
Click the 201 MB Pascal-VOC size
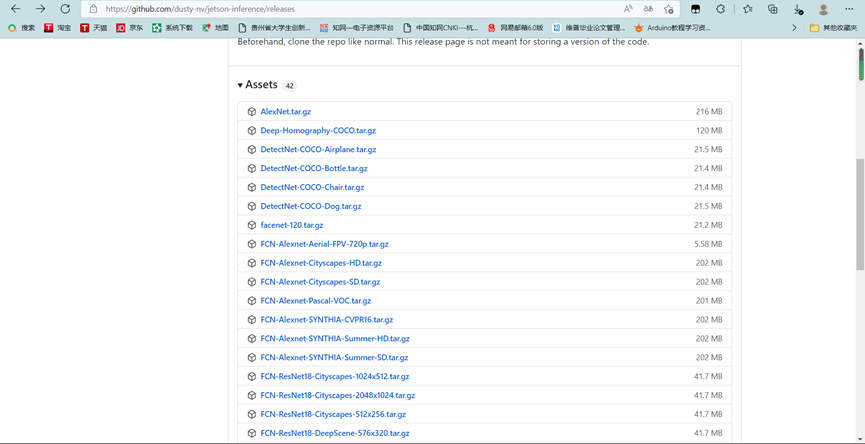coord(709,301)
